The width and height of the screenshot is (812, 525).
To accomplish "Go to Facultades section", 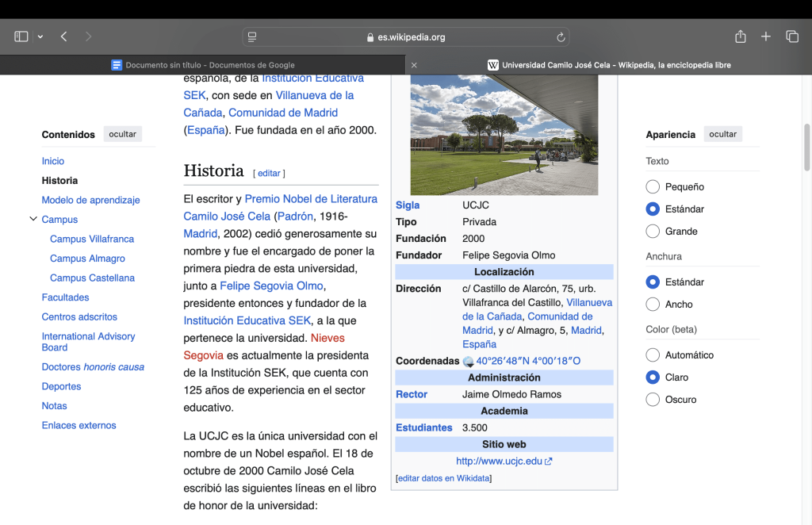I will click(65, 297).
